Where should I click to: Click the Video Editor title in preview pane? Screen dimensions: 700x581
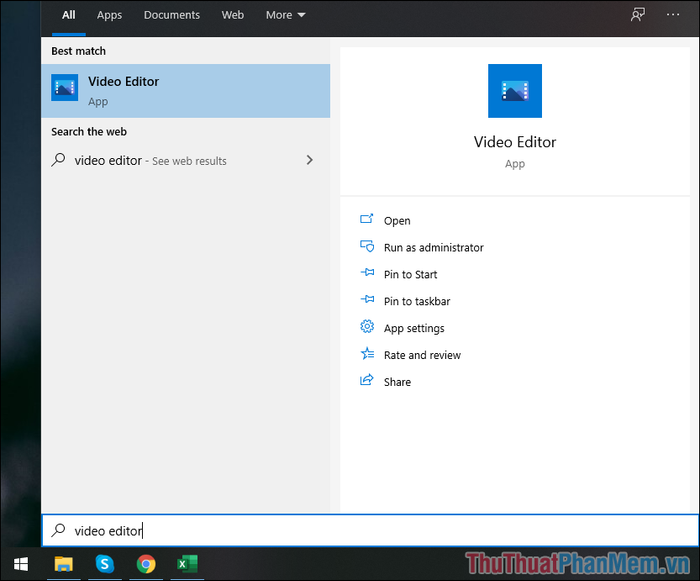(515, 142)
